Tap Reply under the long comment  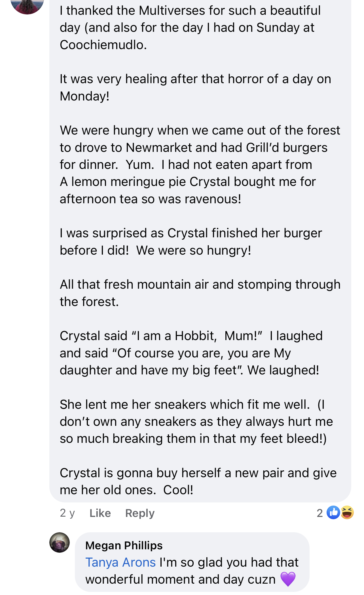[x=140, y=513]
